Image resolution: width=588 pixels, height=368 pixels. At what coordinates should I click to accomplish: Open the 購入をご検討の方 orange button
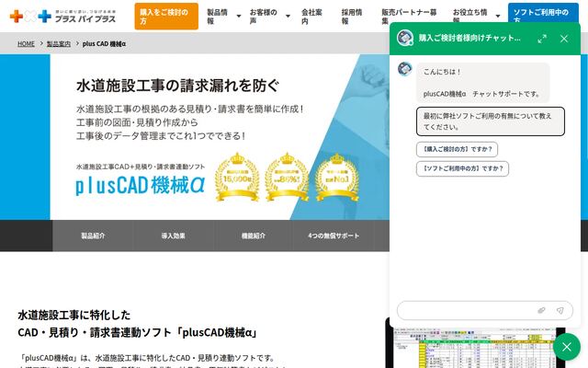[166, 17]
